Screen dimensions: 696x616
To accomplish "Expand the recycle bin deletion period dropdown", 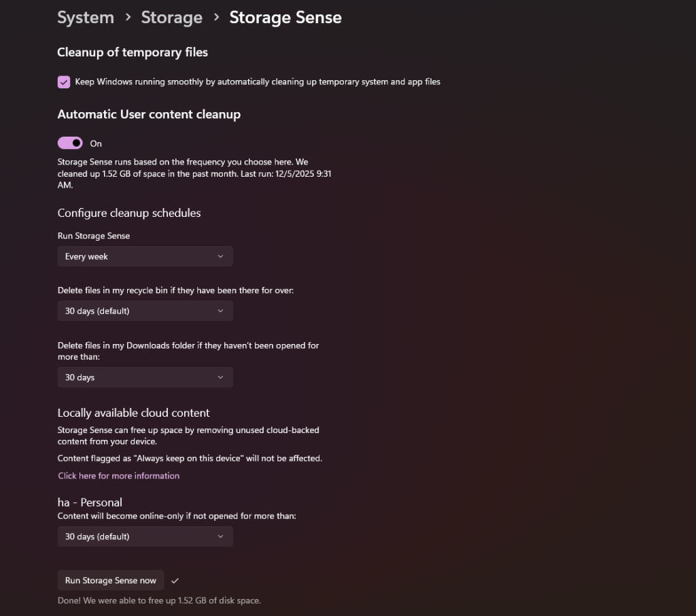I will (145, 311).
